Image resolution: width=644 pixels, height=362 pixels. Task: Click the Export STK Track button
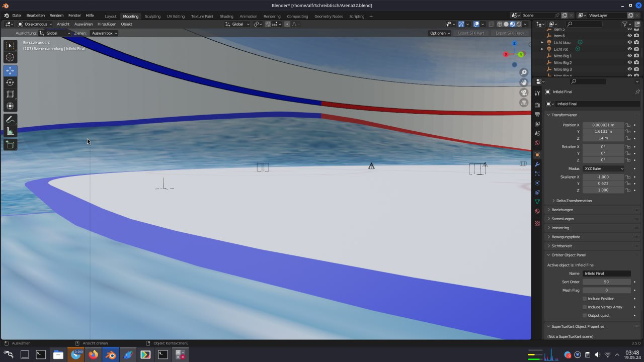pyautogui.click(x=510, y=33)
